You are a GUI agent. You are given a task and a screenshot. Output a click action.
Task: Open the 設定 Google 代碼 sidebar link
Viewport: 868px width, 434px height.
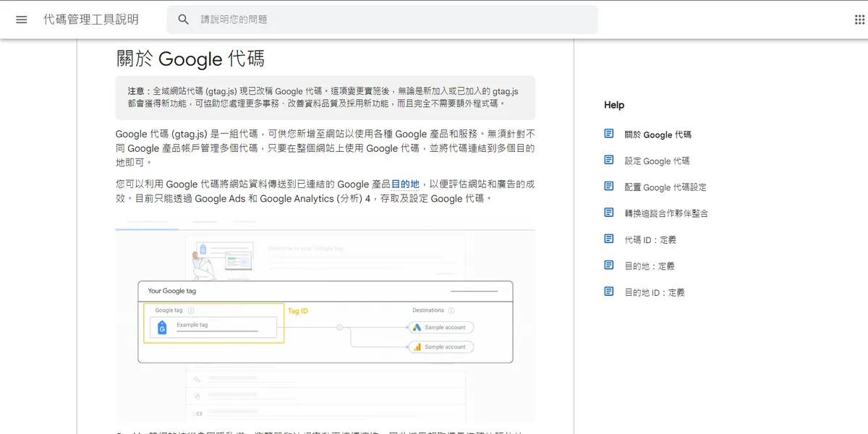[658, 161]
